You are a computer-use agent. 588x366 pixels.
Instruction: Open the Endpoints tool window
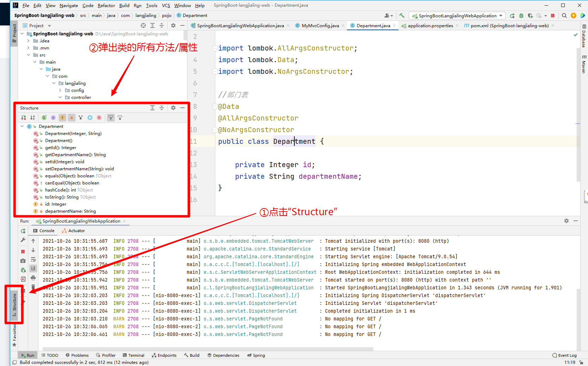tap(164, 355)
